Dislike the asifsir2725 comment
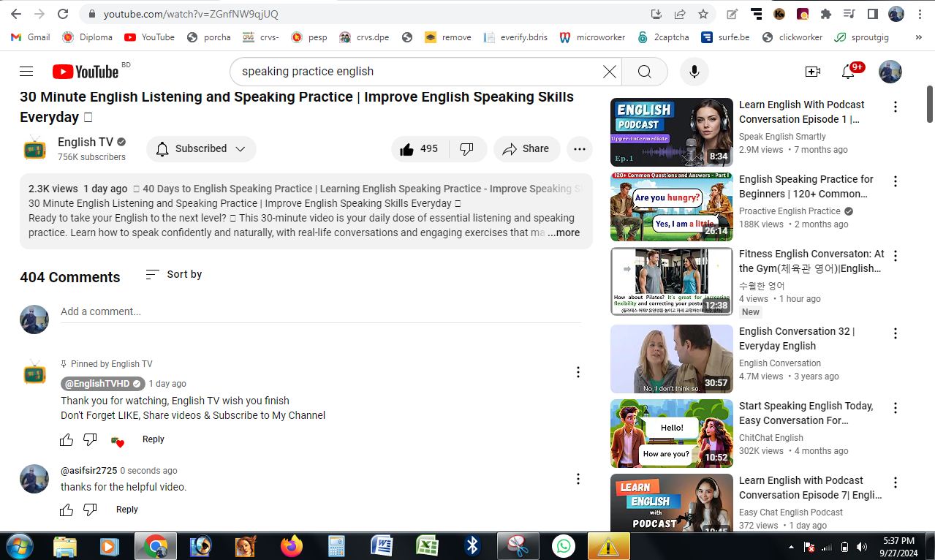The image size is (935, 560). [90, 510]
